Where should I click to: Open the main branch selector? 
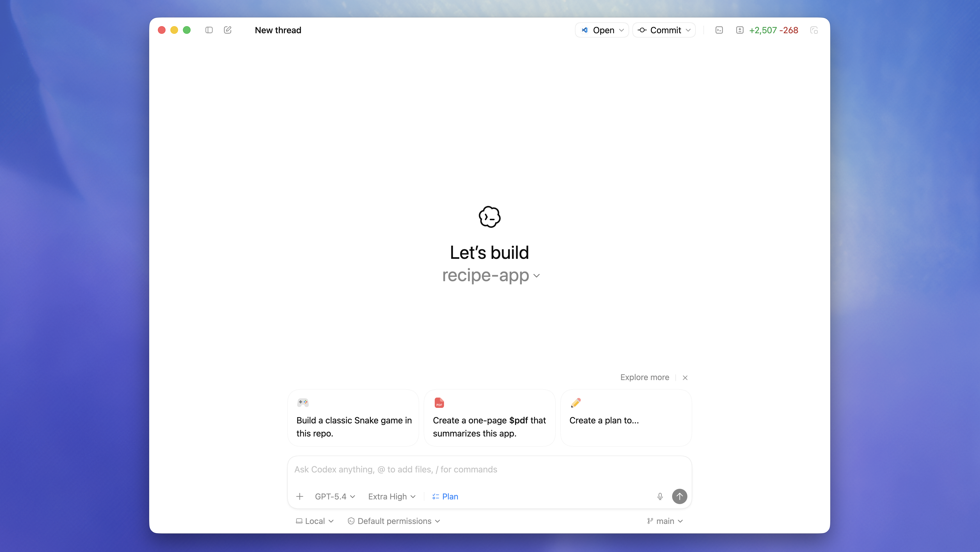coord(664,521)
